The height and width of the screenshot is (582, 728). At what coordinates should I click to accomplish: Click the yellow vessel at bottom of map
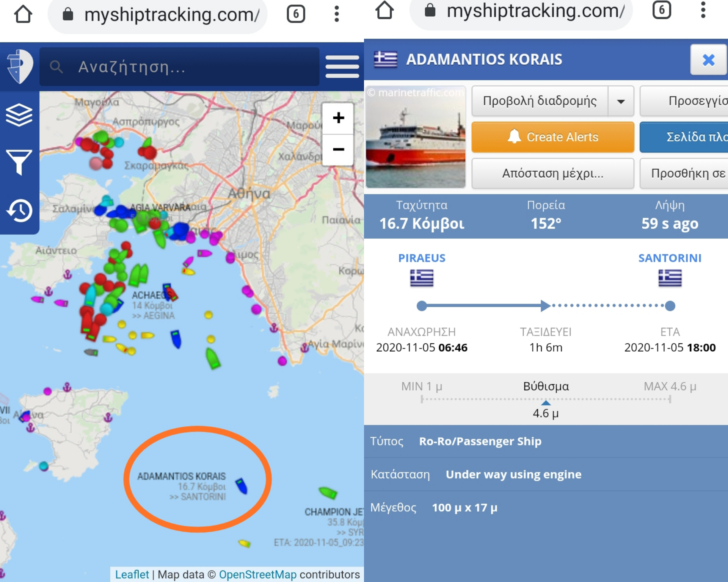pos(245,544)
